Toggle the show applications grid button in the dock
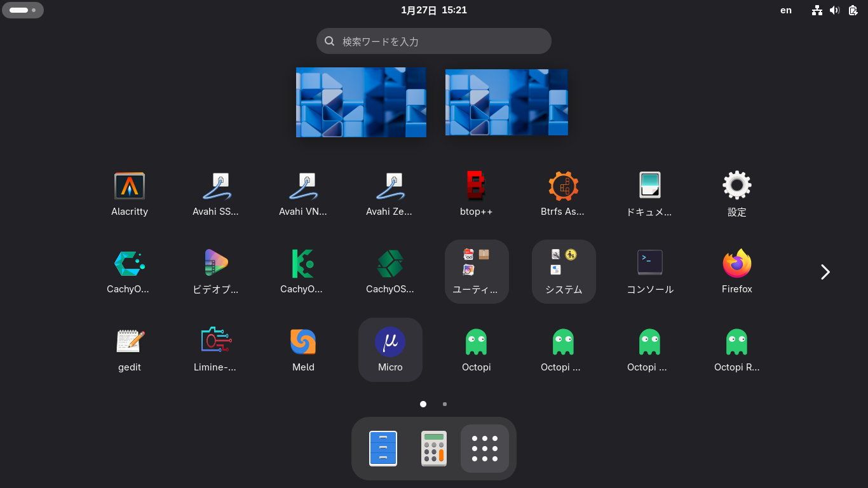This screenshot has height=488, width=868. tap(485, 449)
